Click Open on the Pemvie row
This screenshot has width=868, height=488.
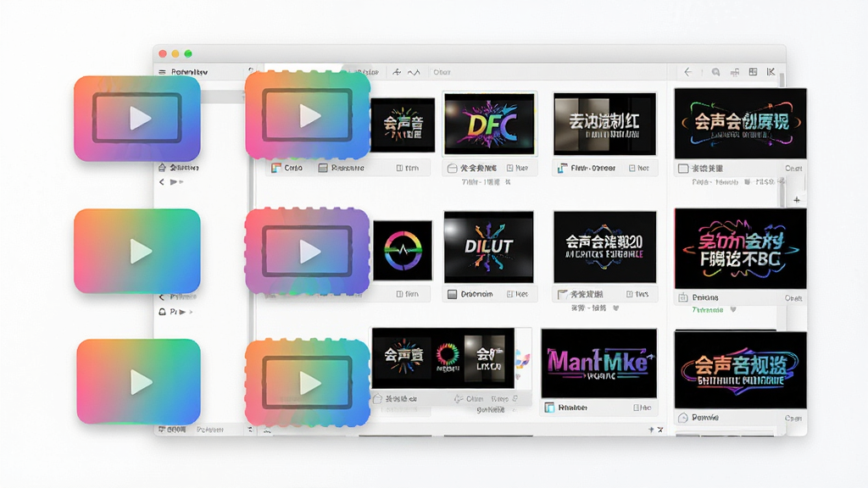pyautogui.click(x=793, y=419)
